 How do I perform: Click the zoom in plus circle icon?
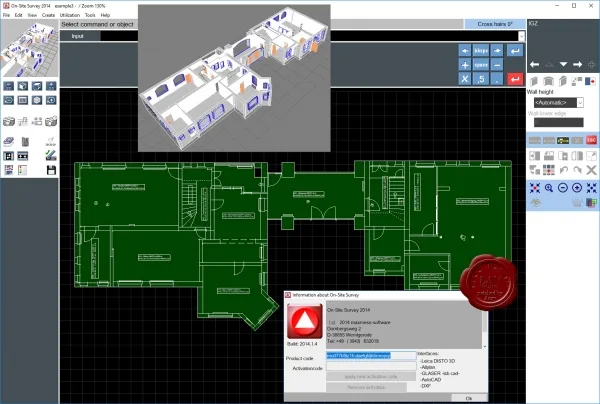(577, 188)
